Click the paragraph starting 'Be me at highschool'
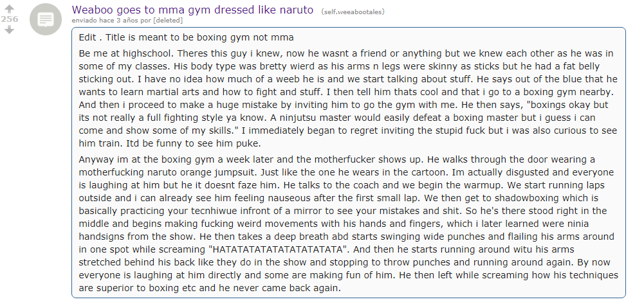Viewport: 644px width, 304px height. click(x=348, y=98)
